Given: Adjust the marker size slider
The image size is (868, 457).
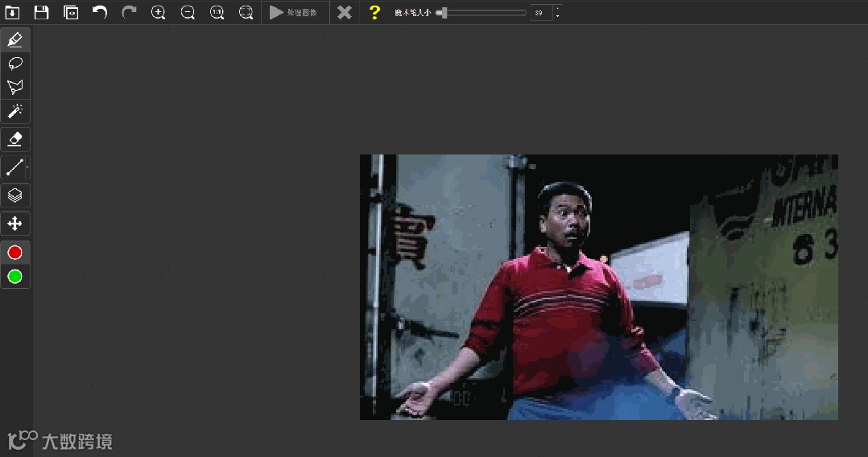Looking at the screenshot, I should (x=481, y=12).
